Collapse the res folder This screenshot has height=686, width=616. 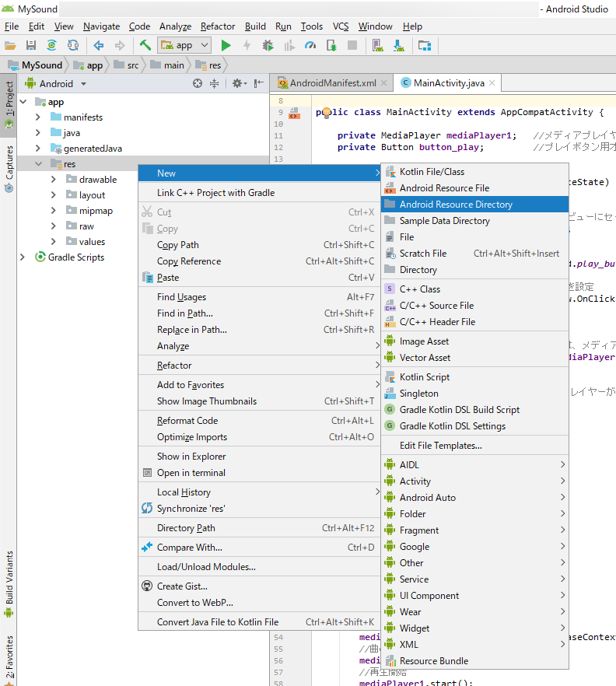click(x=39, y=164)
